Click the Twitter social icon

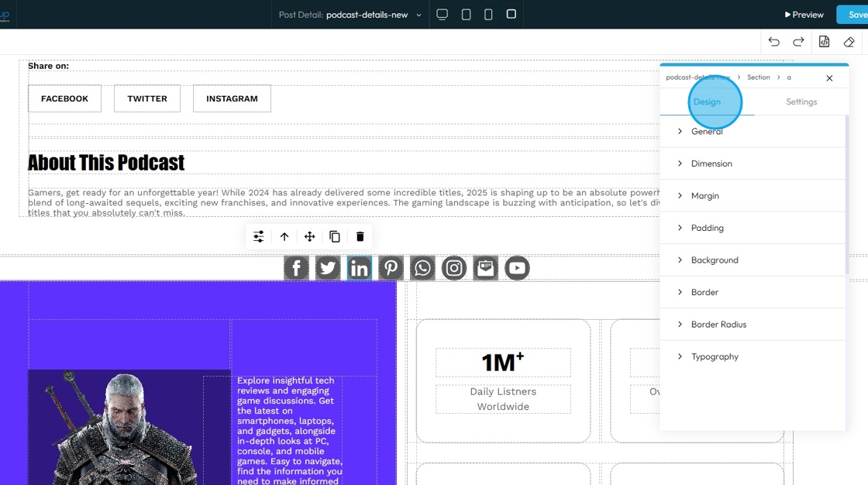[328, 269]
